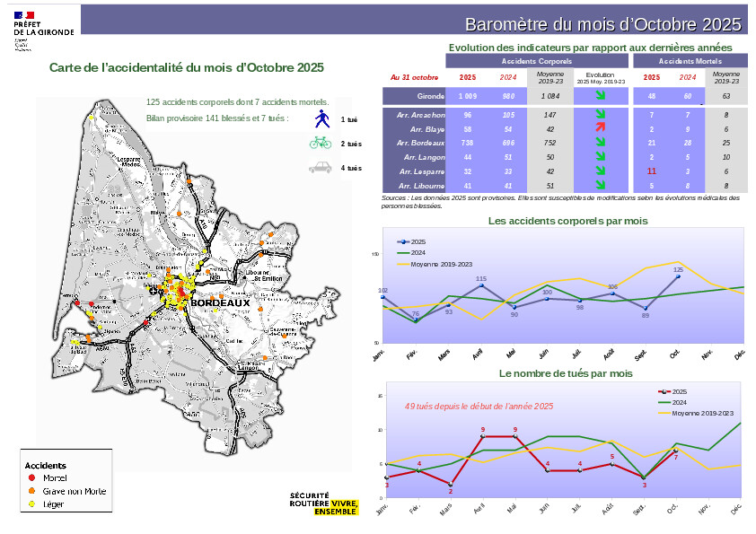Click the green bicycle icon
Image resolution: width=756 pixels, height=534 pixels.
(x=321, y=143)
